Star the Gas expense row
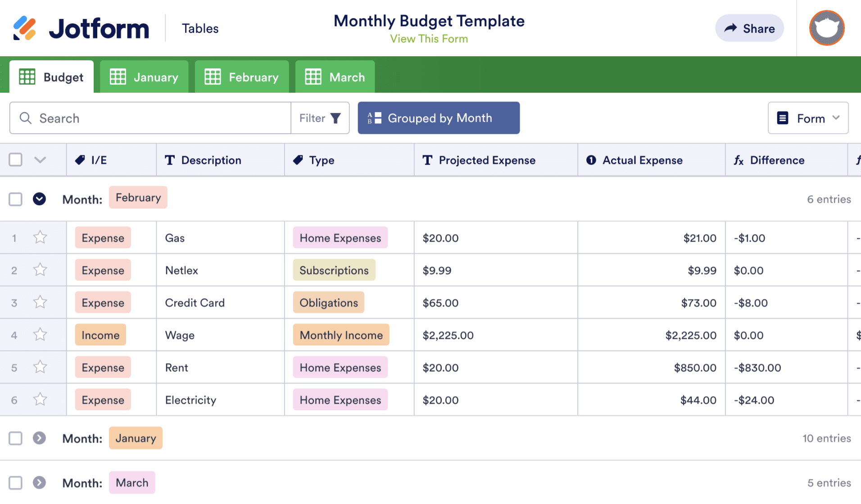Image resolution: width=861 pixels, height=504 pixels. pos(40,237)
